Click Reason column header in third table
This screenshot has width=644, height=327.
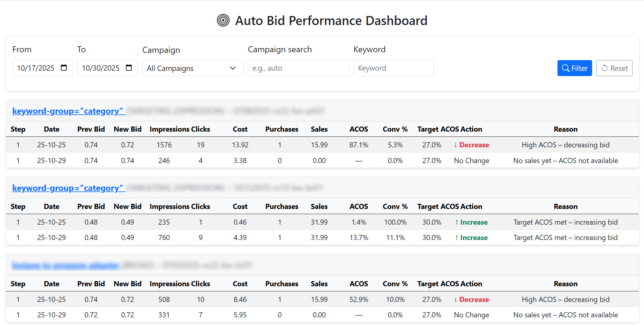coord(565,284)
